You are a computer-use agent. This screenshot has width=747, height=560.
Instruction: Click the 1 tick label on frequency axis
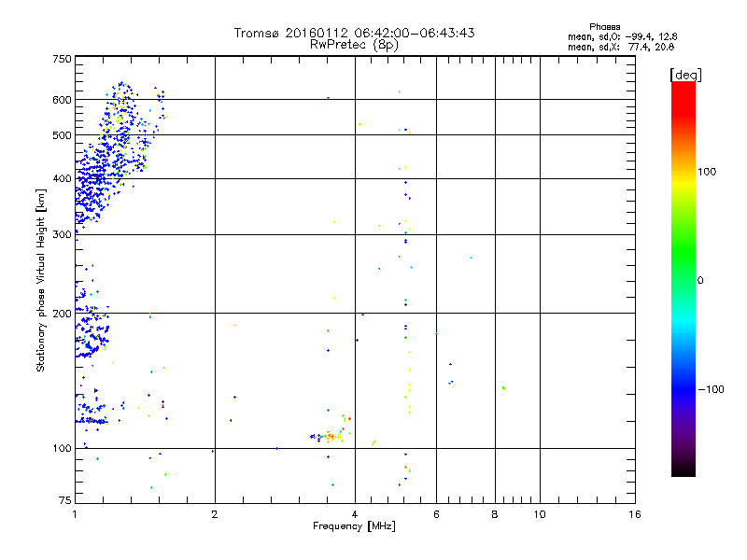(76, 514)
